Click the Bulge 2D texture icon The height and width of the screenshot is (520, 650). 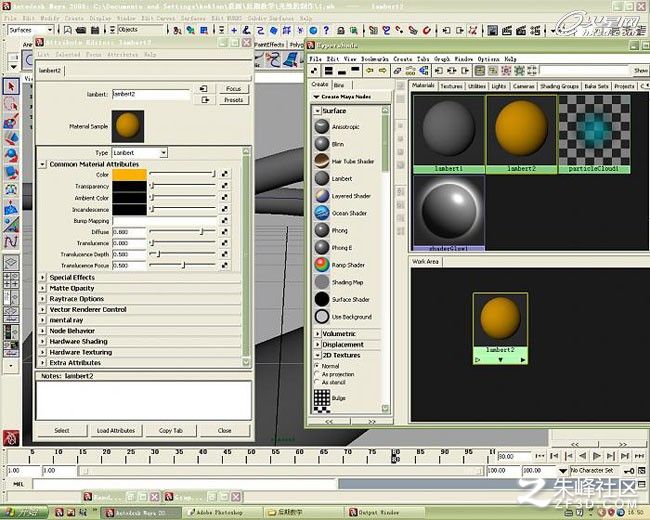tap(322, 398)
